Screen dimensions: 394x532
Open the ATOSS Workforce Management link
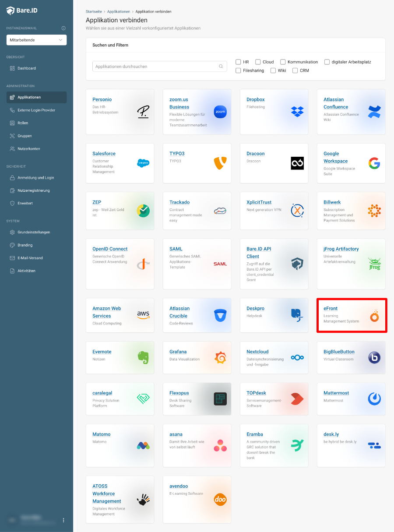click(x=107, y=493)
